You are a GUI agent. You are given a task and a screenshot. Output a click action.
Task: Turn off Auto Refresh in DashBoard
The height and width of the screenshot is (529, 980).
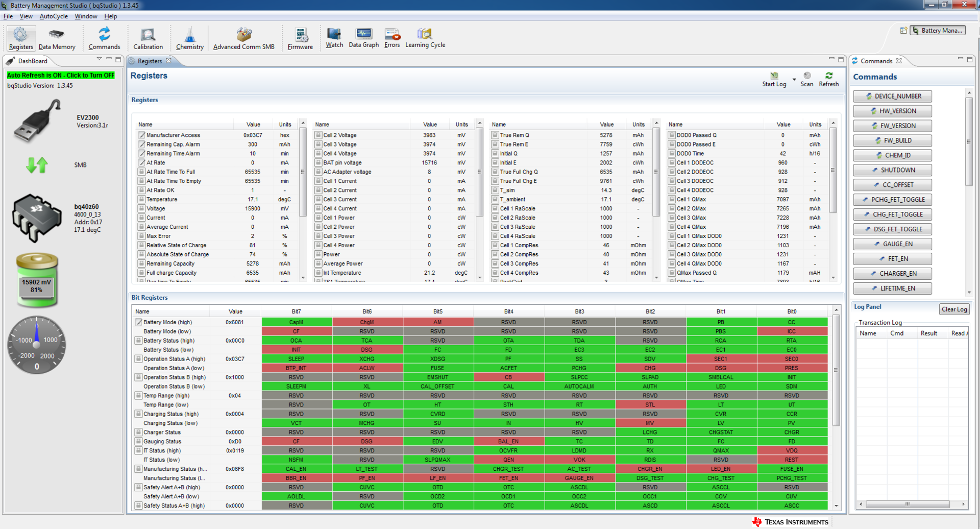point(61,75)
